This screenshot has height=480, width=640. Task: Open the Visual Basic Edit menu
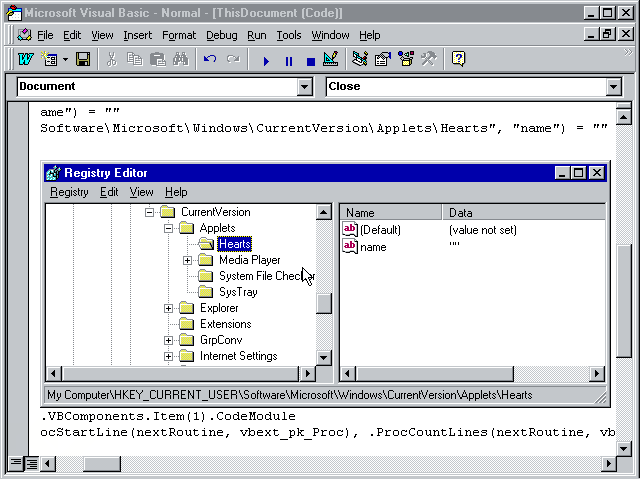72,36
